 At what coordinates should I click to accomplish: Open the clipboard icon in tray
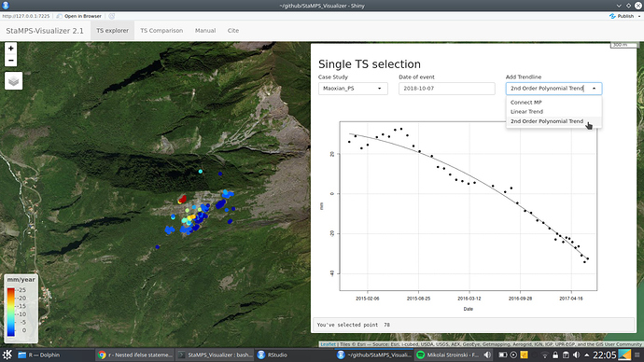566,355
